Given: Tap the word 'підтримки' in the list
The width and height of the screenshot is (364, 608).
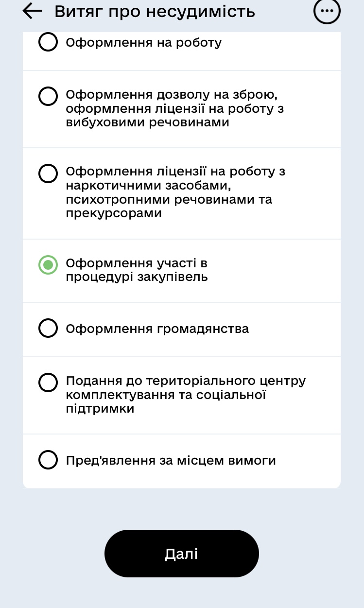Looking at the screenshot, I should click(100, 409).
